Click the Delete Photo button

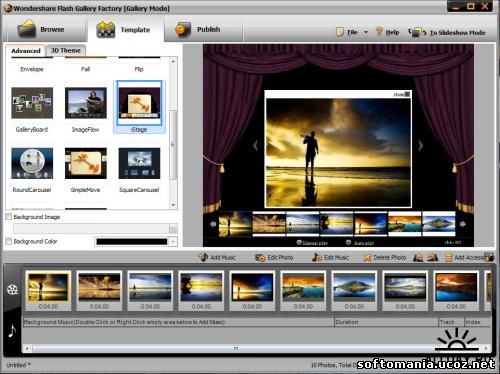[384, 257]
